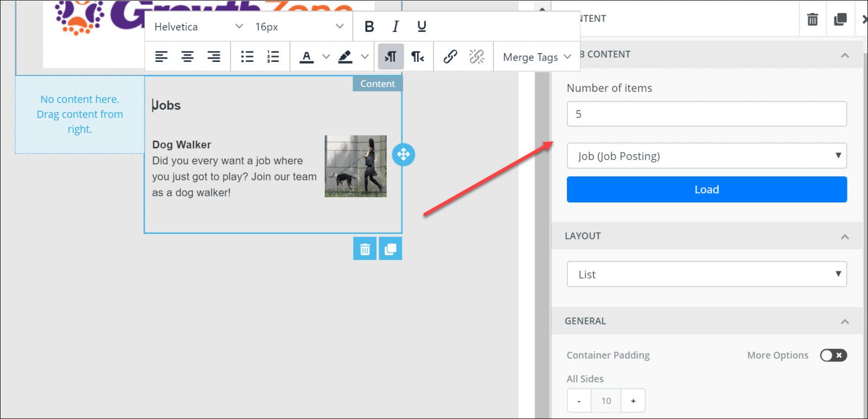Toggle bold formatting
Image resolution: width=868 pixels, height=419 pixels.
coord(369,27)
